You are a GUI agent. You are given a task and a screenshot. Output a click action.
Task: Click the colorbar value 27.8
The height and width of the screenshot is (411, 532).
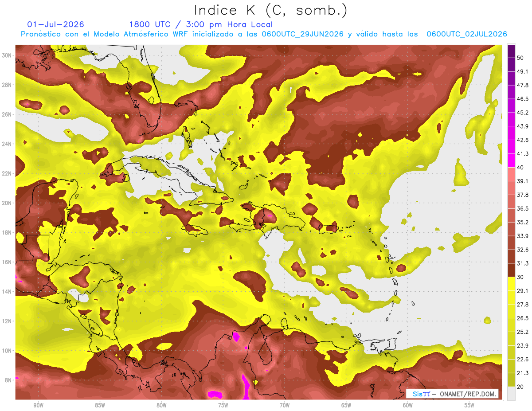click(522, 304)
